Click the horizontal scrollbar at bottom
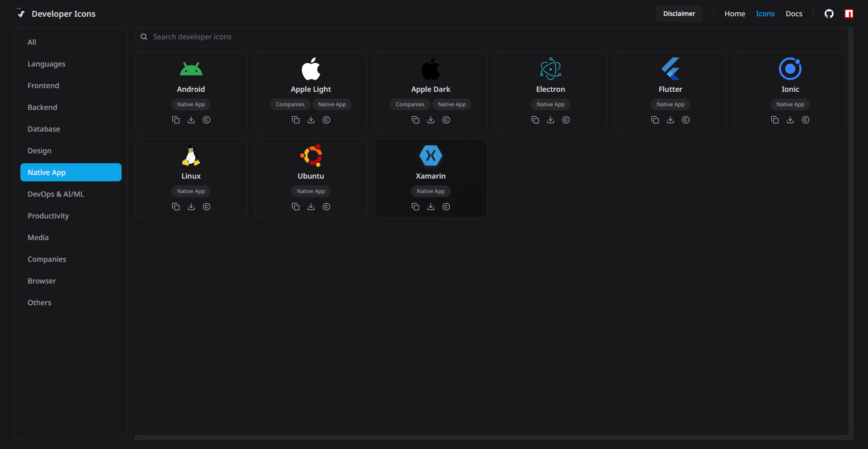This screenshot has width=868, height=449. 491,437
